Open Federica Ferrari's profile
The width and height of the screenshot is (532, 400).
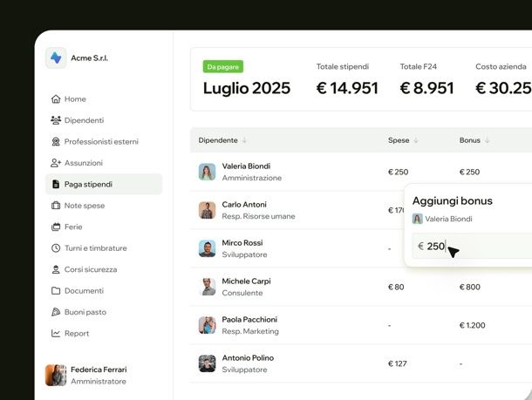98,376
